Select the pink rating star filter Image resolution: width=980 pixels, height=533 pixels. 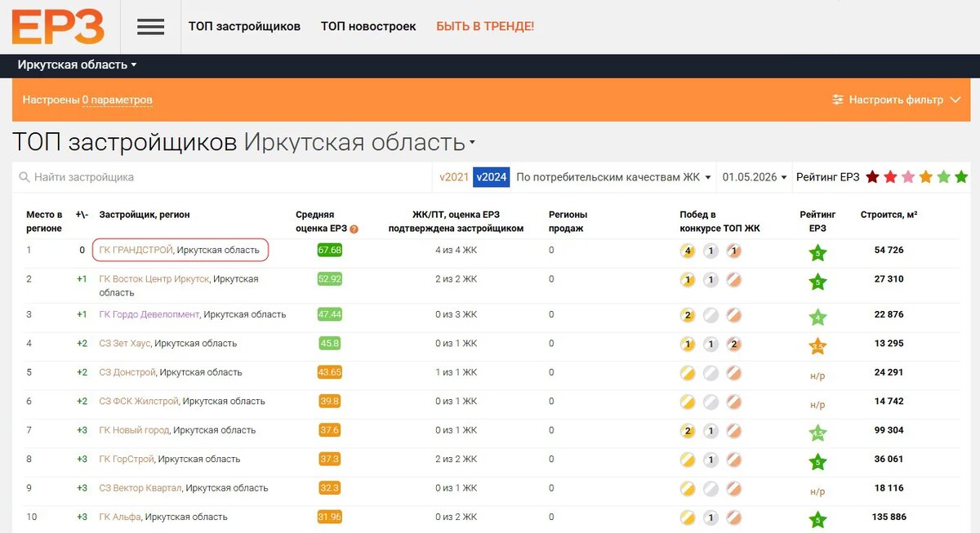[908, 177]
